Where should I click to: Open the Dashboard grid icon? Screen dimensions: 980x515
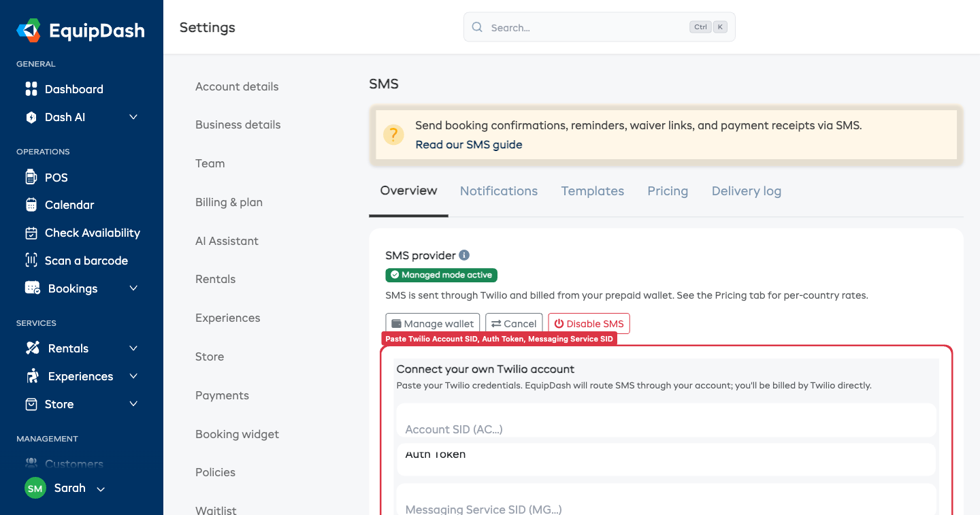pyautogui.click(x=31, y=89)
